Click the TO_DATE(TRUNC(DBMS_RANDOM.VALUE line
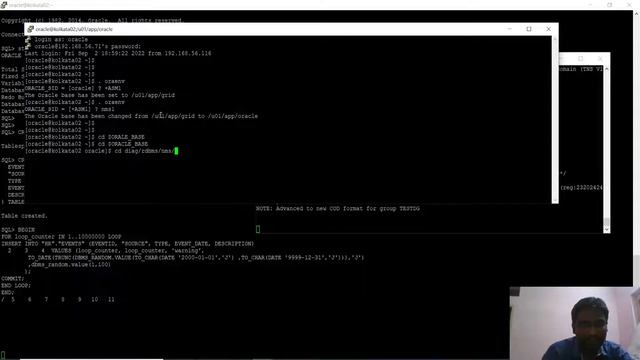The width and height of the screenshot is (640, 360). [196, 258]
